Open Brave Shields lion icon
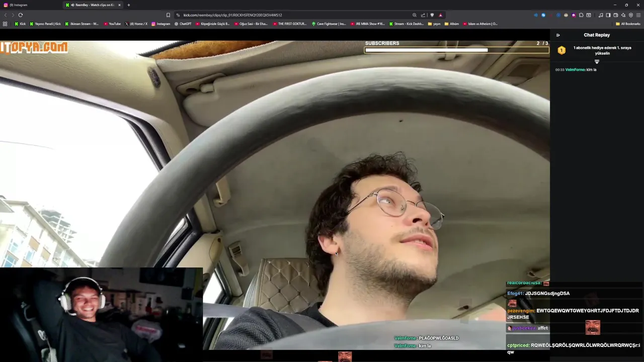644x362 pixels. (x=432, y=15)
